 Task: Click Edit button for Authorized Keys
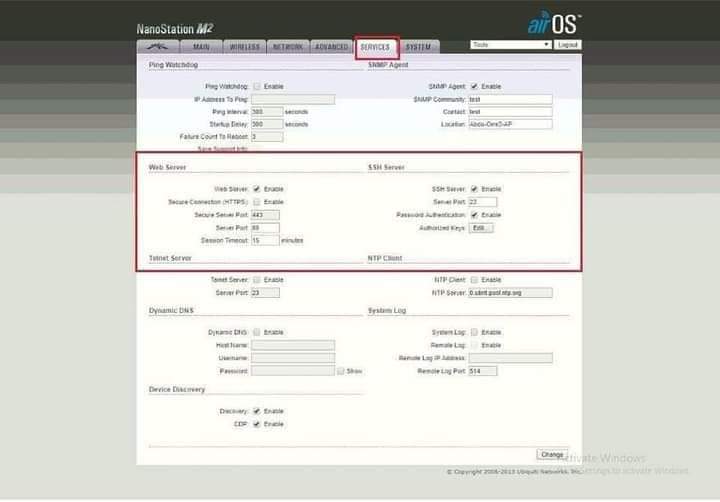[x=481, y=228]
